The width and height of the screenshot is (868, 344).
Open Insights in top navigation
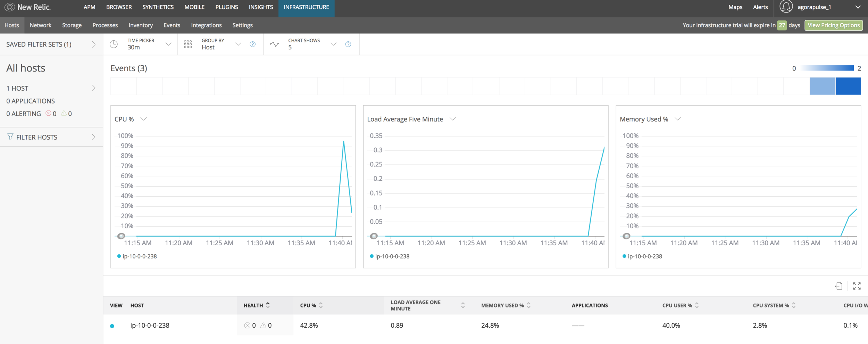point(261,7)
